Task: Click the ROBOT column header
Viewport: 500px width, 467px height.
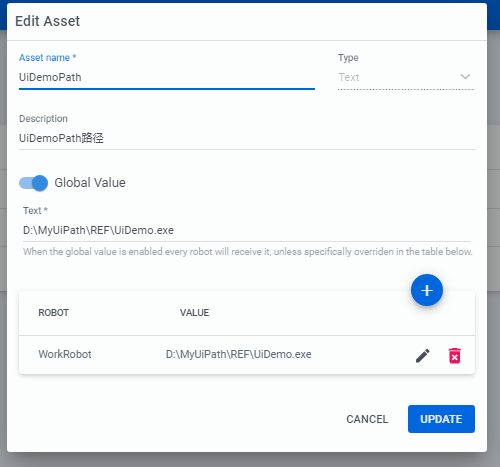Action: [53, 313]
